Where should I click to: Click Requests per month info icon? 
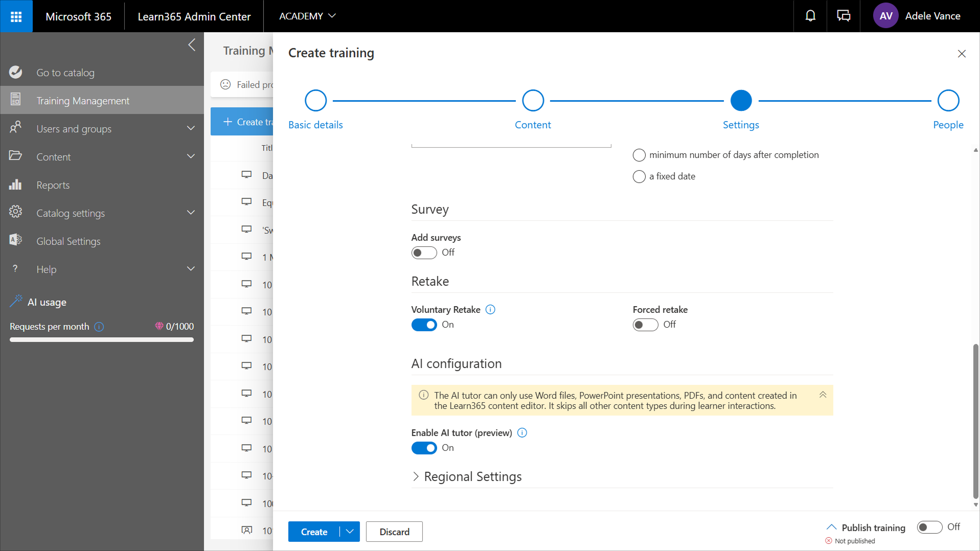[99, 327]
